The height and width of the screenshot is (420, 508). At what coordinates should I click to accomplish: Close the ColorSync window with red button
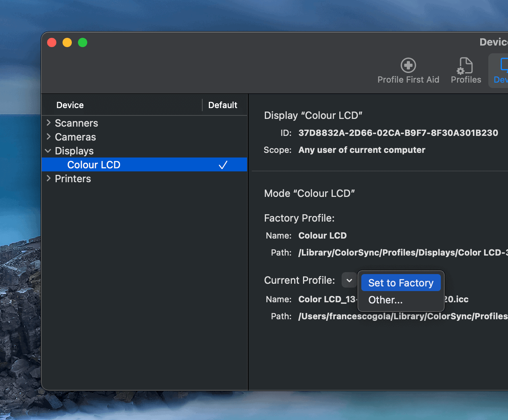52,42
